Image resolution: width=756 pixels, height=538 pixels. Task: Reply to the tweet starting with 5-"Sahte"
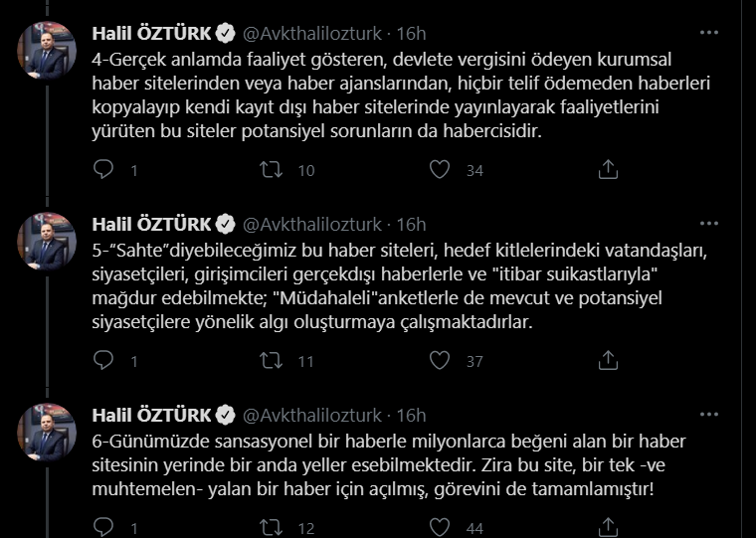point(103,362)
